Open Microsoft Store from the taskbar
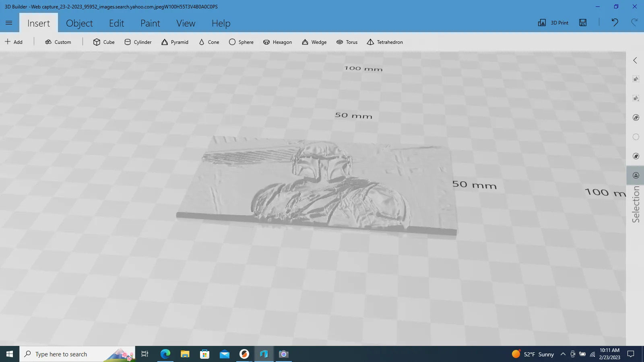644x362 pixels. [x=204, y=354]
